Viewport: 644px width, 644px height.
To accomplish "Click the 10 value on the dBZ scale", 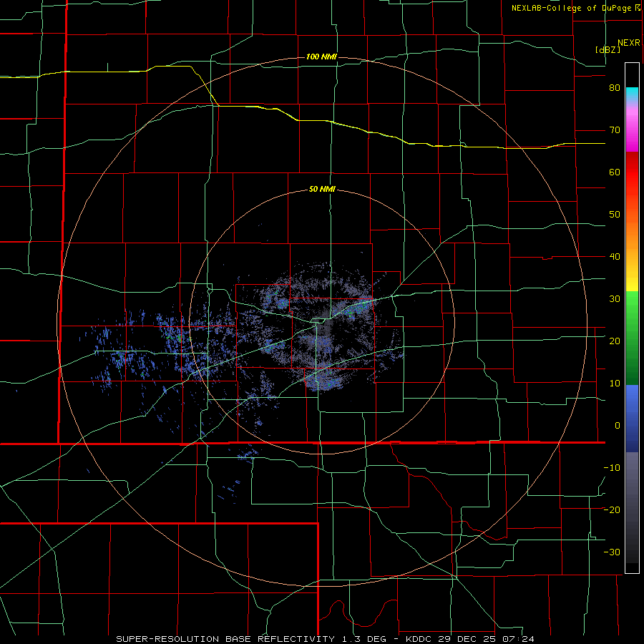I will (x=615, y=384).
